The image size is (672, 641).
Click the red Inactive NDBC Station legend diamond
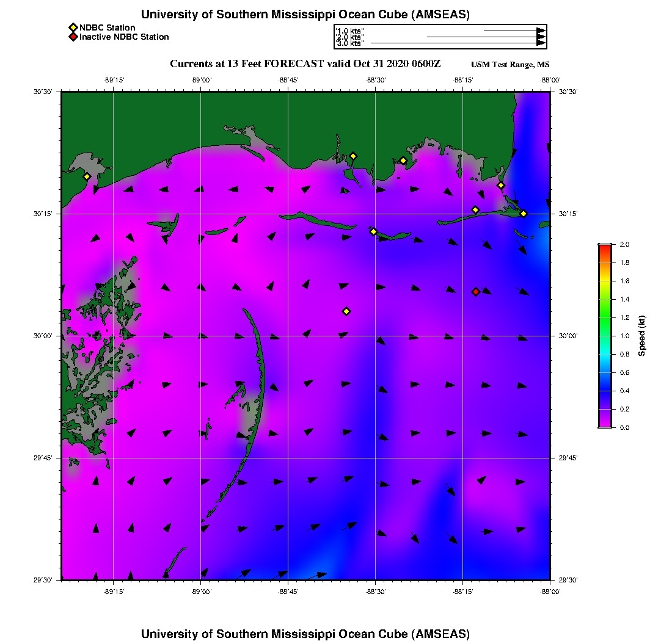(x=73, y=37)
